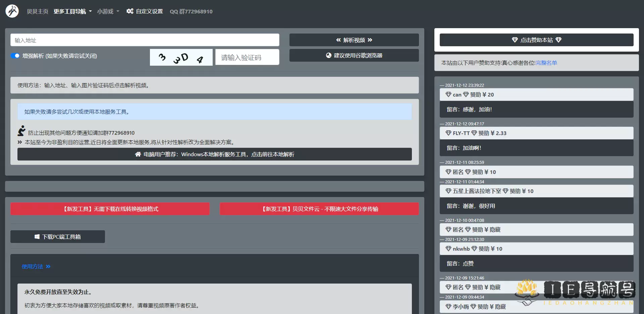Click the heart icon beside FLY-TT sponsor entry
Screen dimensions: 644x314
point(449,133)
